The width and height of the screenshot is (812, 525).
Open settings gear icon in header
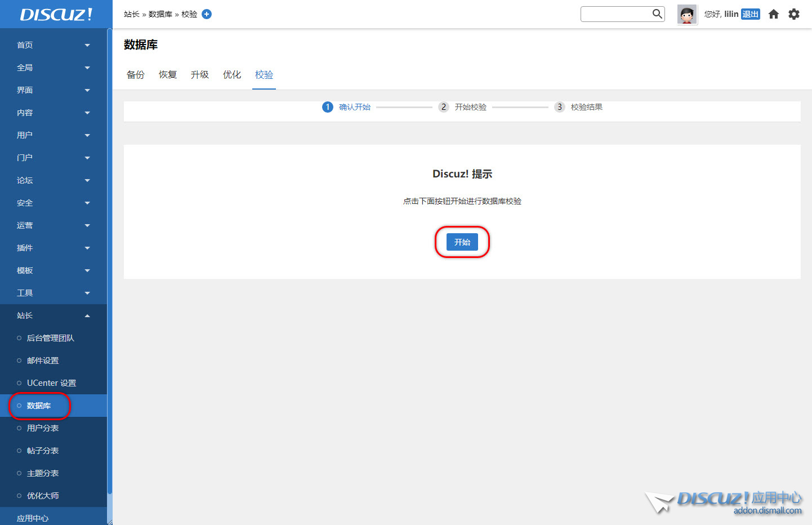point(794,14)
